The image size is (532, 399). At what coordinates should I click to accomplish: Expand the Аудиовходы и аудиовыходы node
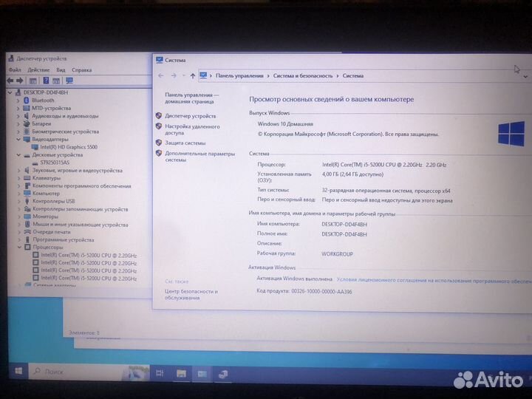pyautogui.click(x=18, y=116)
